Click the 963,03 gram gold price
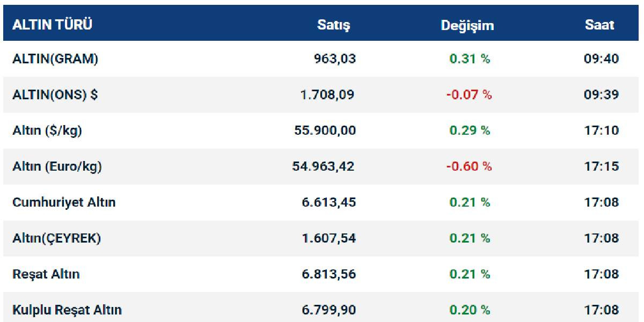The width and height of the screenshot is (644, 322). pyautogui.click(x=335, y=59)
